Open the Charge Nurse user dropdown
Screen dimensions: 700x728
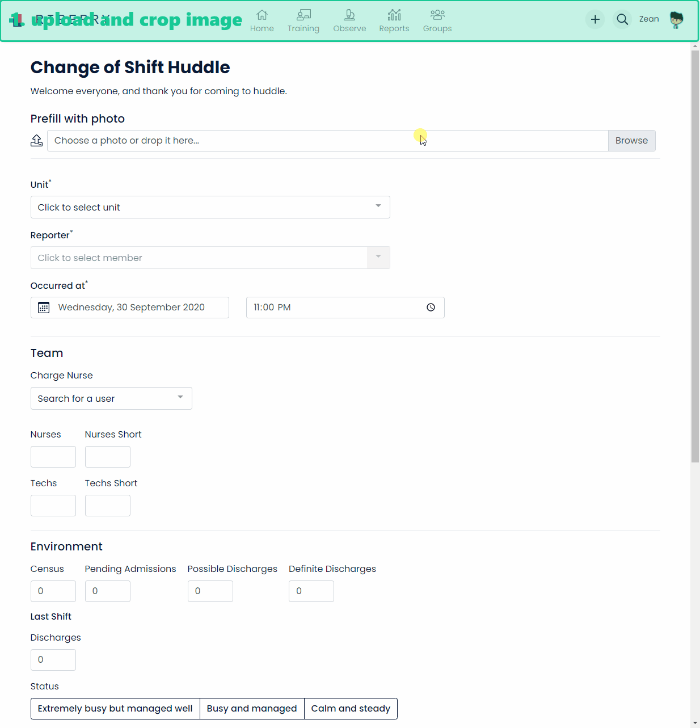coord(111,398)
